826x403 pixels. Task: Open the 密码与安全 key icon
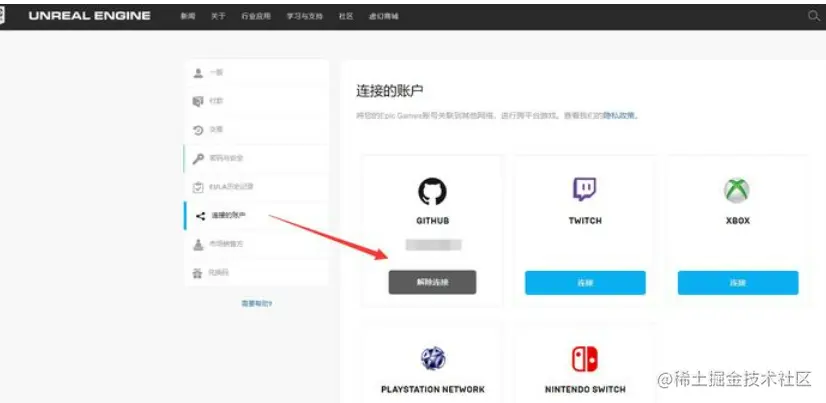[x=198, y=159]
